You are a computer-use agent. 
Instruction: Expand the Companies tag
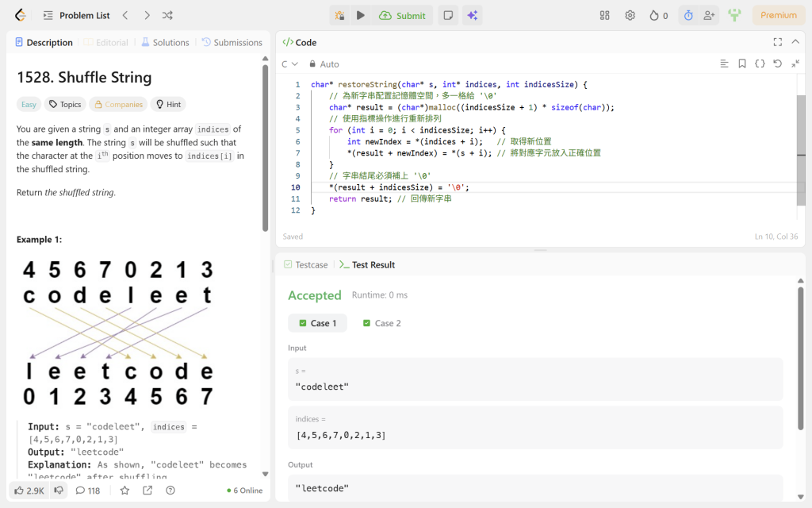[x=118, y=104]
